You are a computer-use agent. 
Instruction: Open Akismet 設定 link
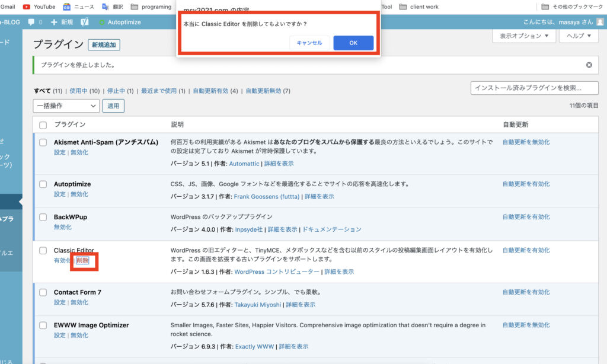click(x=60, y=152)
